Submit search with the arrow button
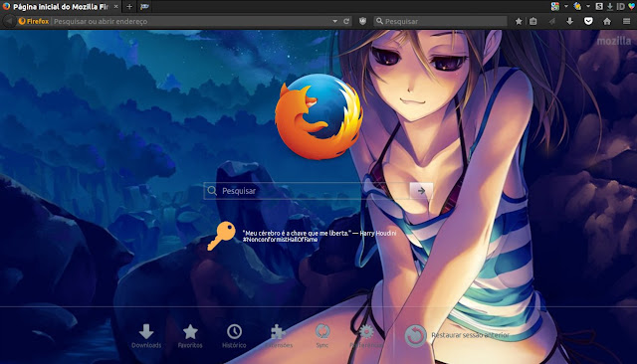 [x=421, y=191]
